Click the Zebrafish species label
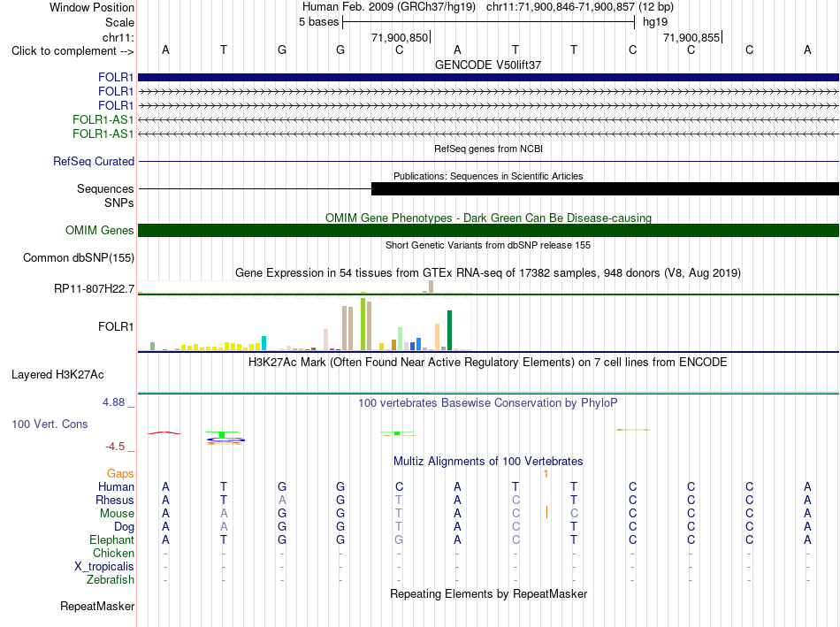The image size is (840, 627). pyautogui.click(x=111, y=580)
